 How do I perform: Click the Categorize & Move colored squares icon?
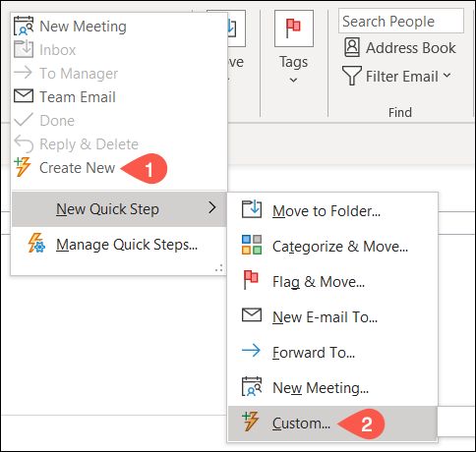(x=252, y=245)
